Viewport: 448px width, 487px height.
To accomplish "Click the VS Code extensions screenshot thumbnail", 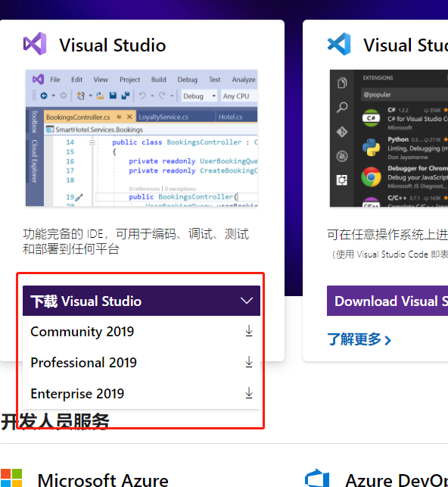I will pyautogui.click(x=389, y=138).
